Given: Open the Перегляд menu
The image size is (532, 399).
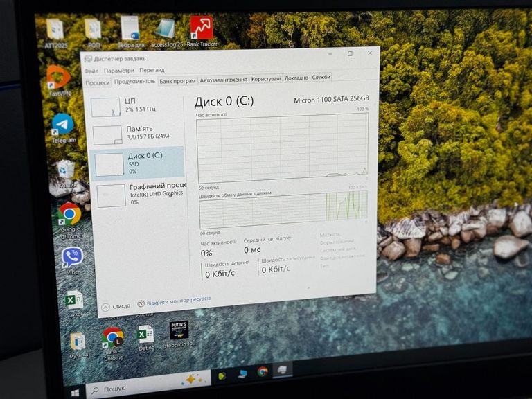Looking at the screenshot, I should coord(152,70).
